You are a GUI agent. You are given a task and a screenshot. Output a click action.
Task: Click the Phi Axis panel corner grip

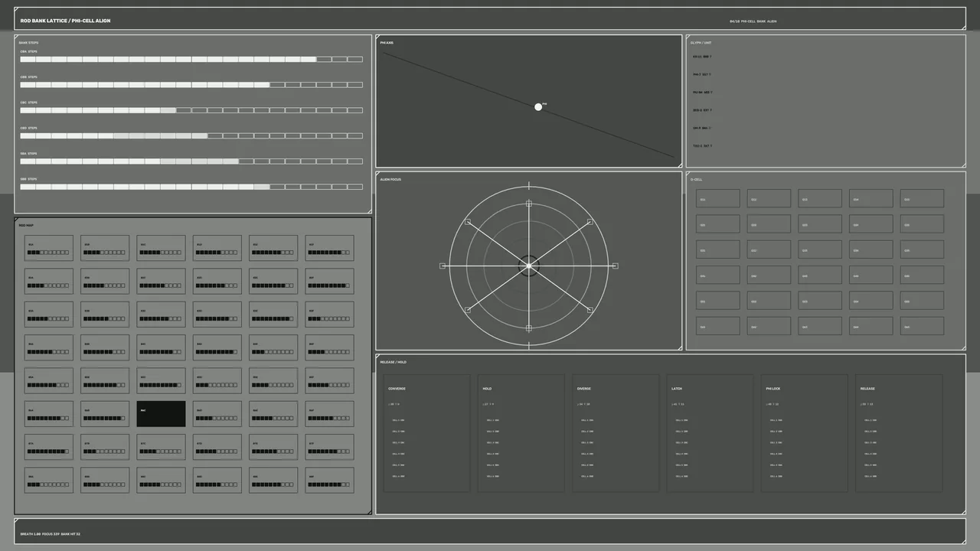(679, 165)
